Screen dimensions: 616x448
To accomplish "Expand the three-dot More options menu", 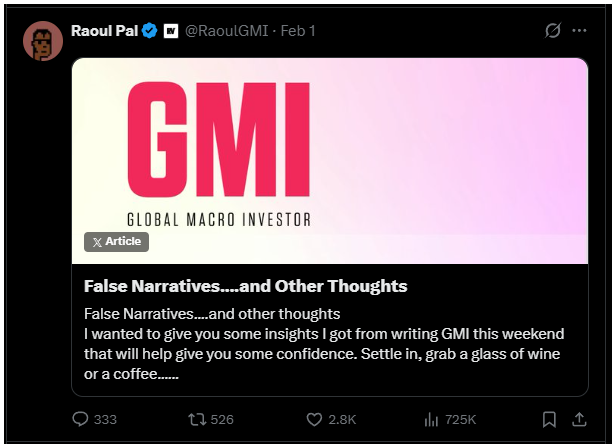I will point(579,31).
